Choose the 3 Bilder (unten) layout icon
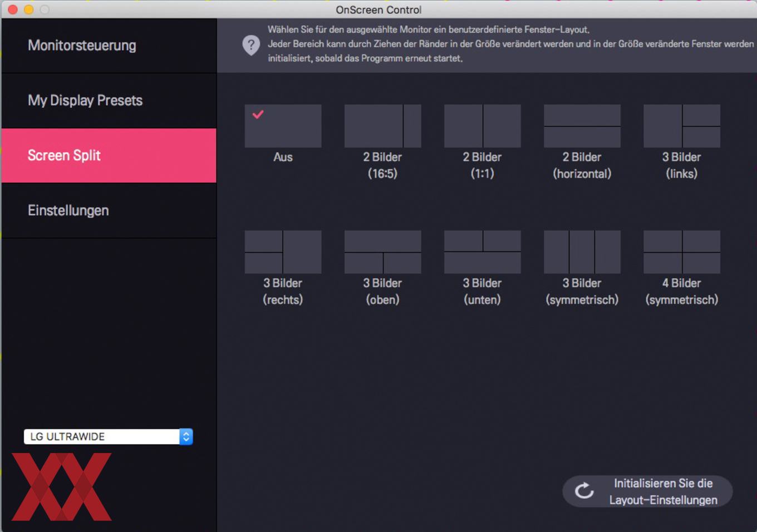Image resolution: width=757 pixels, height=532 pixels. coord(483,252)
